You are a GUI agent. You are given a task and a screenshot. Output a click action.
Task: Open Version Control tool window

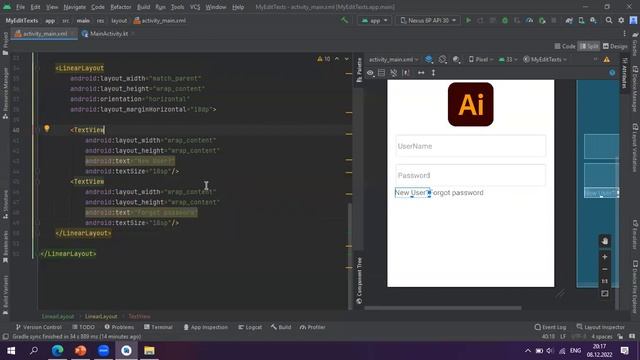coord(39,327)
